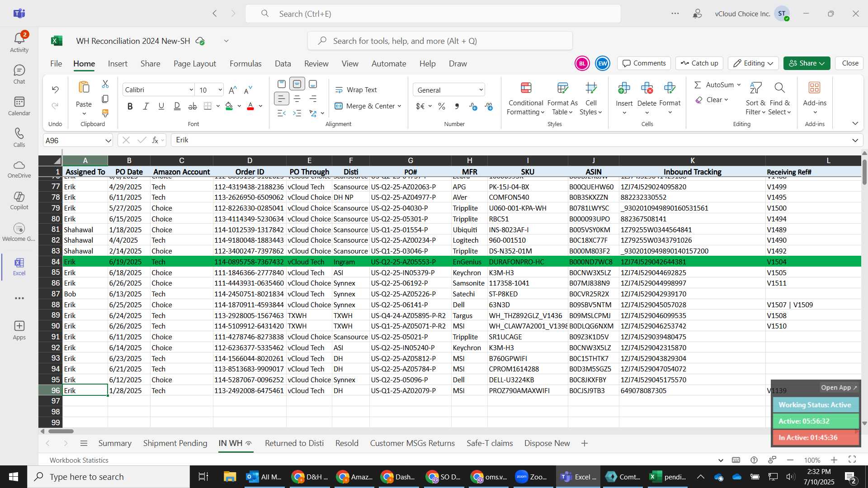Viewport: 868px width, 488px height.
Task: Toggle top vertical alignment
Action: click(x=282, y=84)
